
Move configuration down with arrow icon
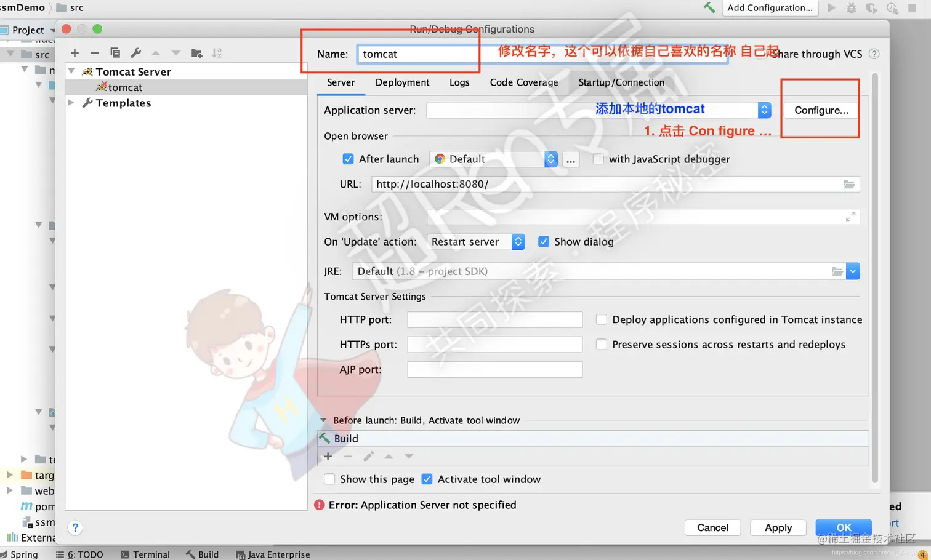coord(176,53)
